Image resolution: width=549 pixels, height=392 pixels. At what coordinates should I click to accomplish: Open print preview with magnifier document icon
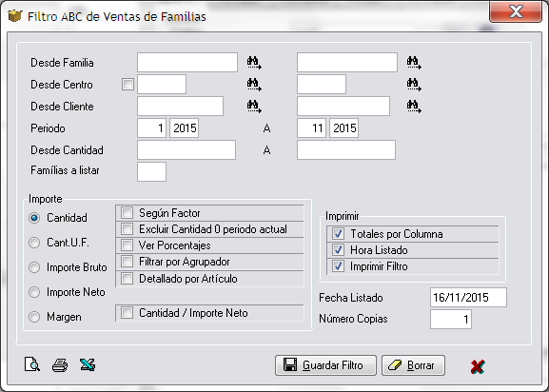32,364
